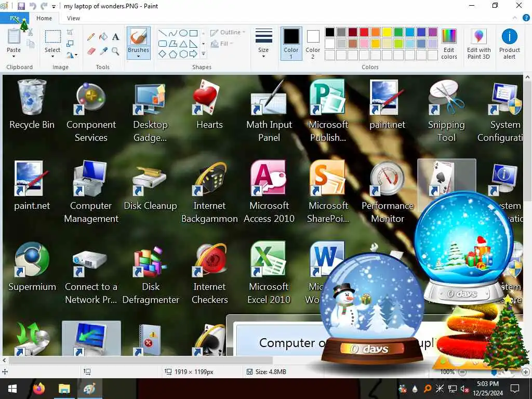The height and width of the screenshot is (399, 532).
Task: Click Edit with Paint 3D
Action: click(478, 44)
